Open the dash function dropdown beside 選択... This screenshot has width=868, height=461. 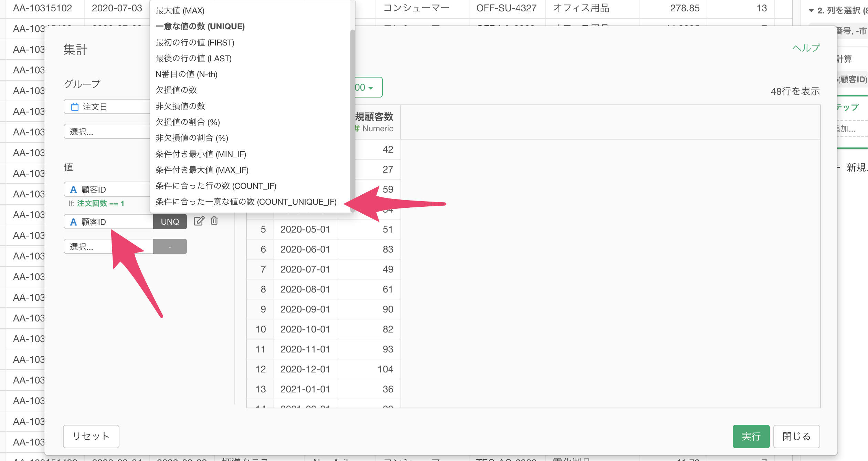(170, 246)
